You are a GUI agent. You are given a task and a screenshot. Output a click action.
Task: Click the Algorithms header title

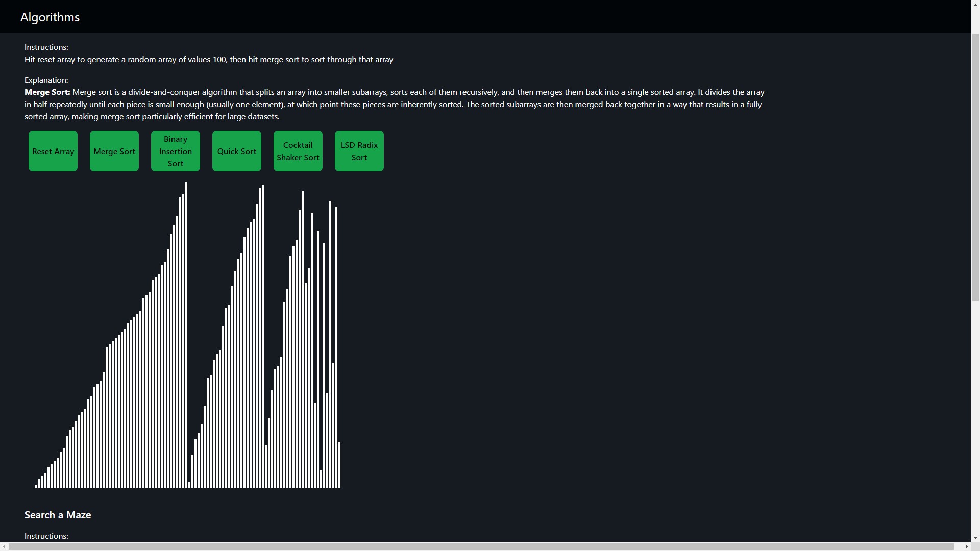click(50, 17)
